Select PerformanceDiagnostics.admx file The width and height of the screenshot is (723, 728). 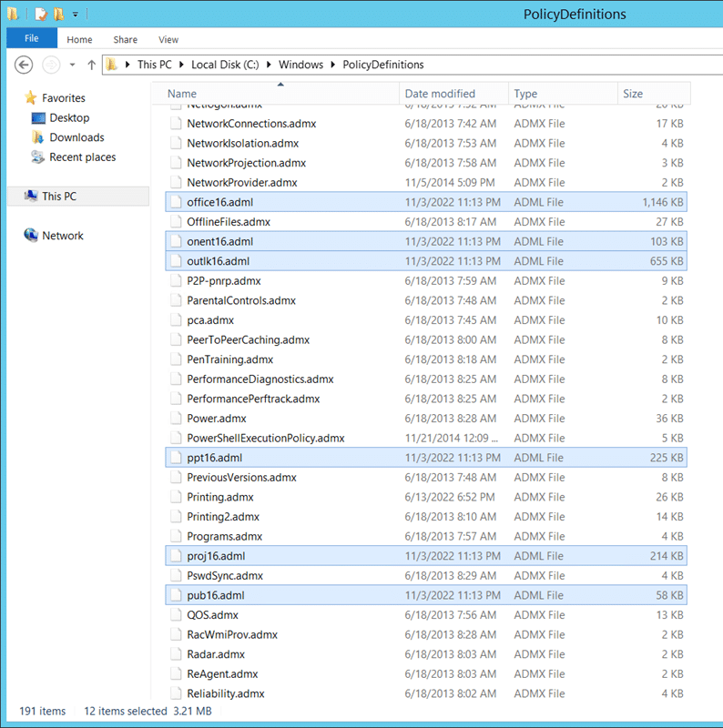pyautogui.click(x=426, y=379)
